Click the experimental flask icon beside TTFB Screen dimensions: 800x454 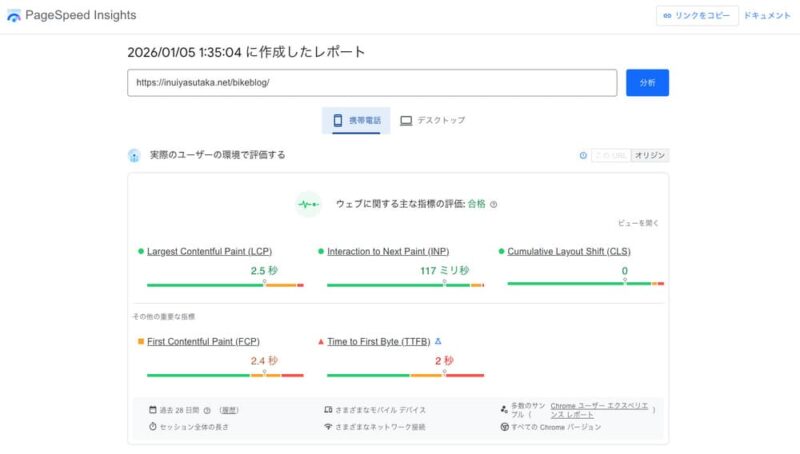(x=438, y=341)
